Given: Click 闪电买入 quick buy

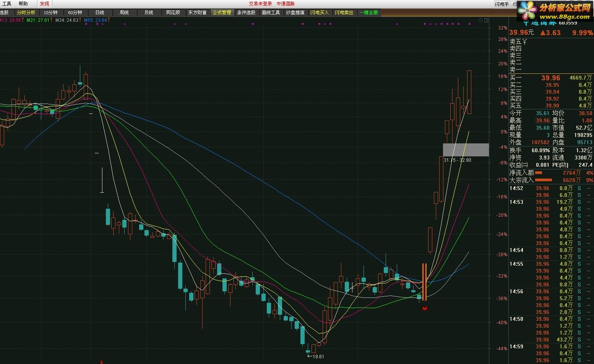Looking at the screenshot, I should click(320, 13).
